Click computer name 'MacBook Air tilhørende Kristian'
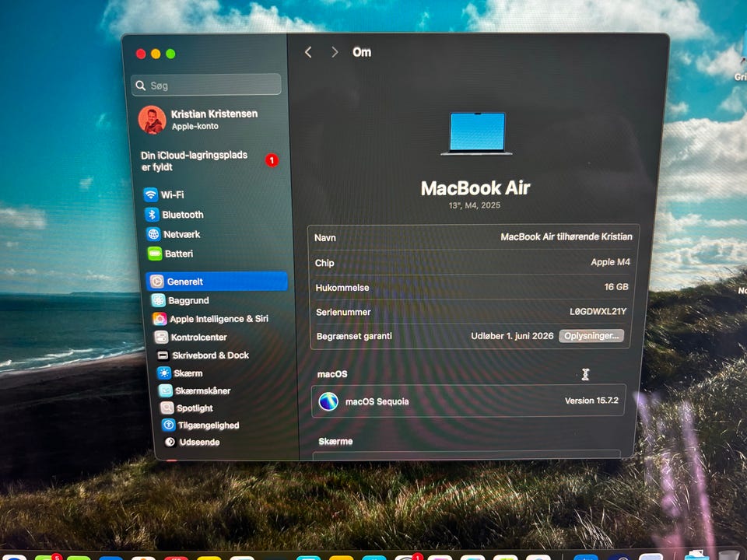The height and width of the screenshot is (560, 747). 566,236
